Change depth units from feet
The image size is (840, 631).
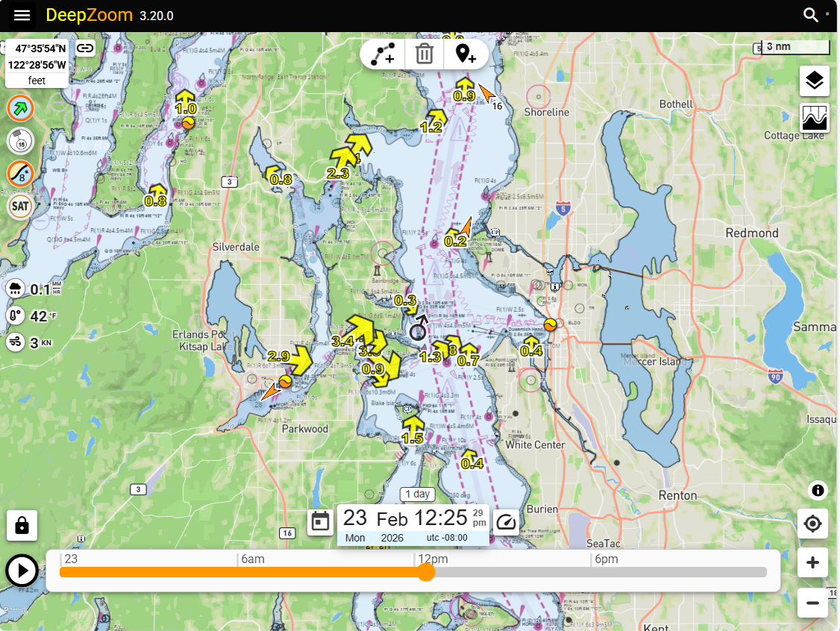click(x=37, y=81)
